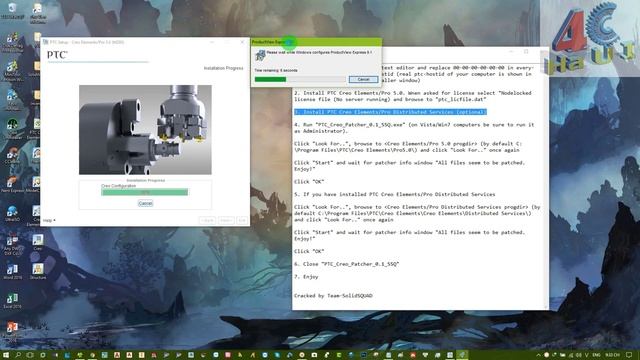The image size is (640, 360).
Task: Open the Creo desktop shortcut above Structure
Action: 38,242
